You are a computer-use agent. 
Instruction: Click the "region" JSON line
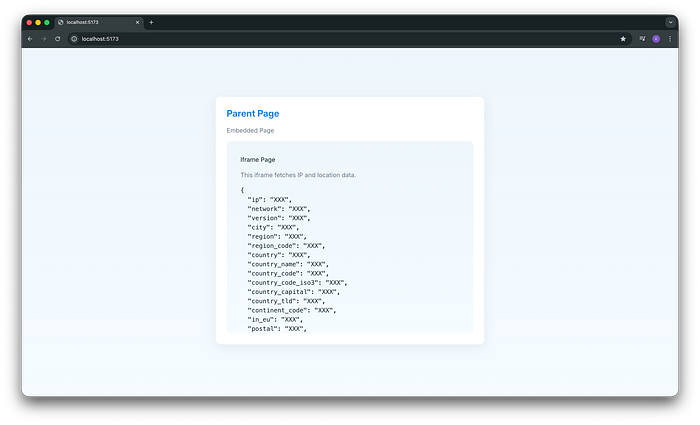pyautogui.click(x=277, y=237)
